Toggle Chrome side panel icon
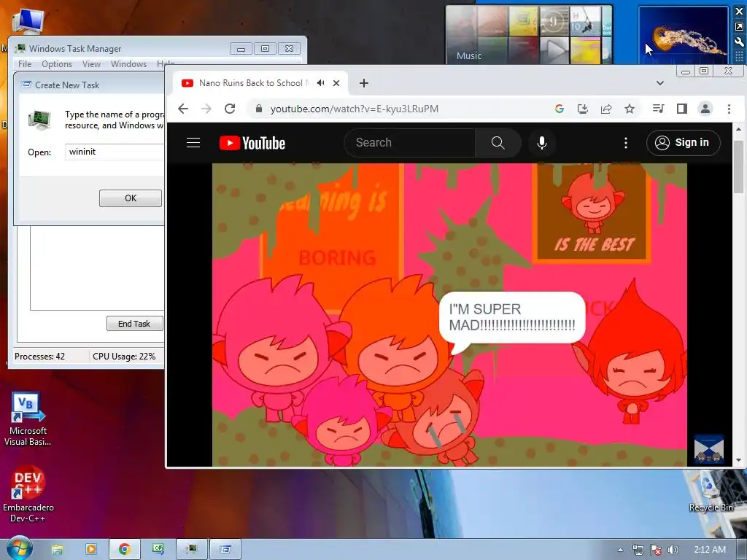The width and height of the screenshot is (747, 560). coord(682,109)
